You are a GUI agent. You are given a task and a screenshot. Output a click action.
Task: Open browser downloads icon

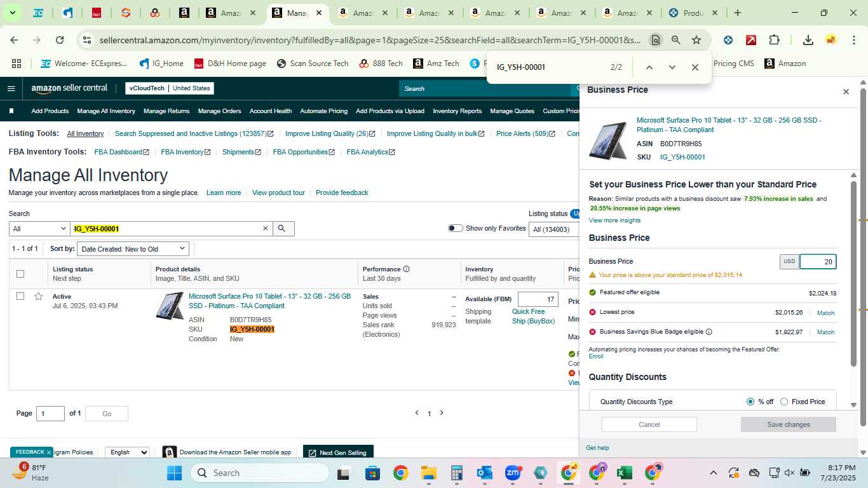808,40
